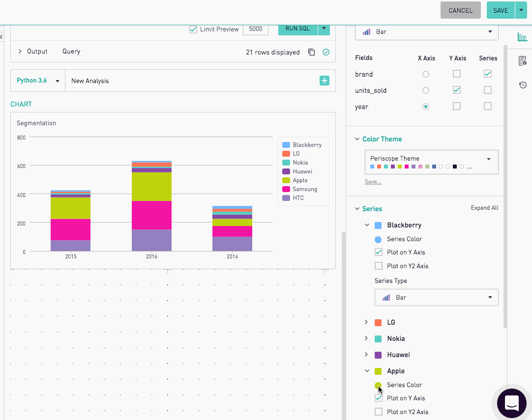This screenshot has height=420, width=532.
Task: Add a new analysis with the plus icon
Action: (325, 81)
